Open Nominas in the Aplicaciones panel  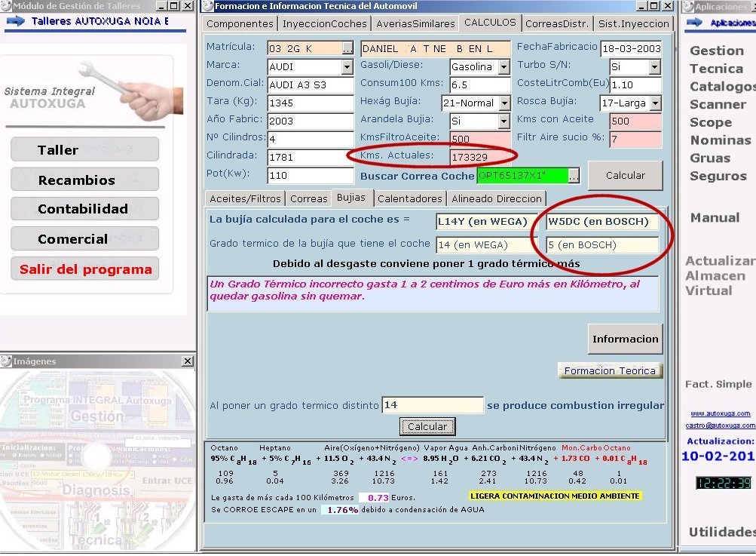coord(721,140)
